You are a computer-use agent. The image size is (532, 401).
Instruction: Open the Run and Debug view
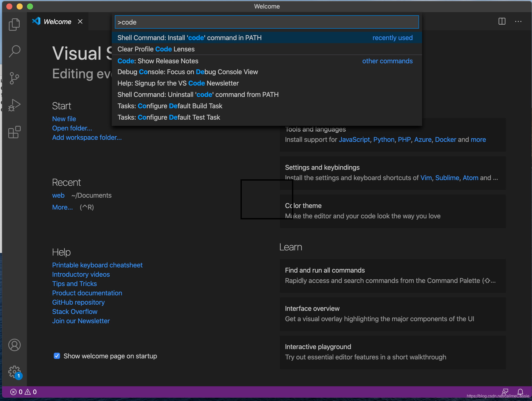(14, 105)
